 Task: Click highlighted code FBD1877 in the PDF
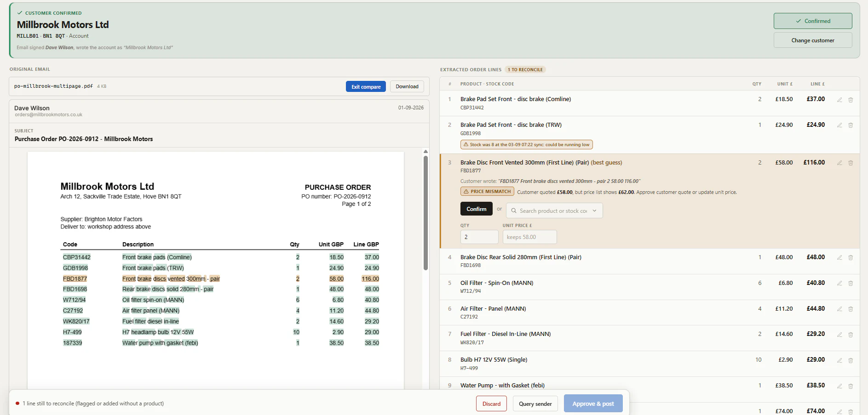pyautogui.click(x=75, y=279)
